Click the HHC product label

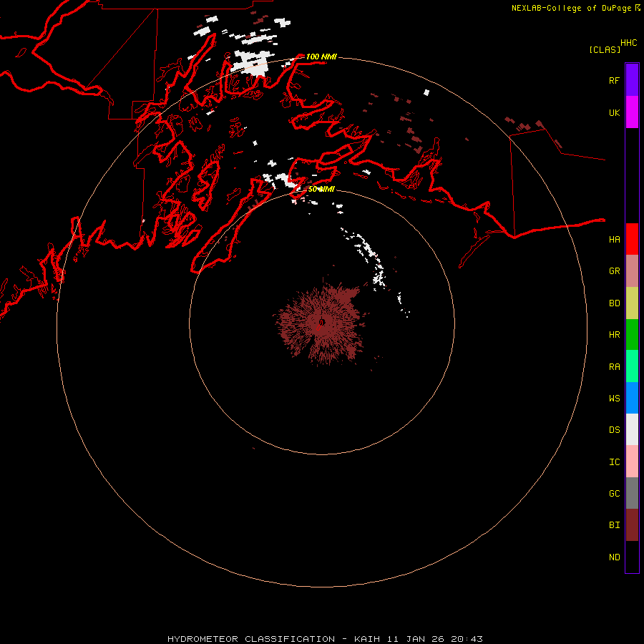coord(629,43)
